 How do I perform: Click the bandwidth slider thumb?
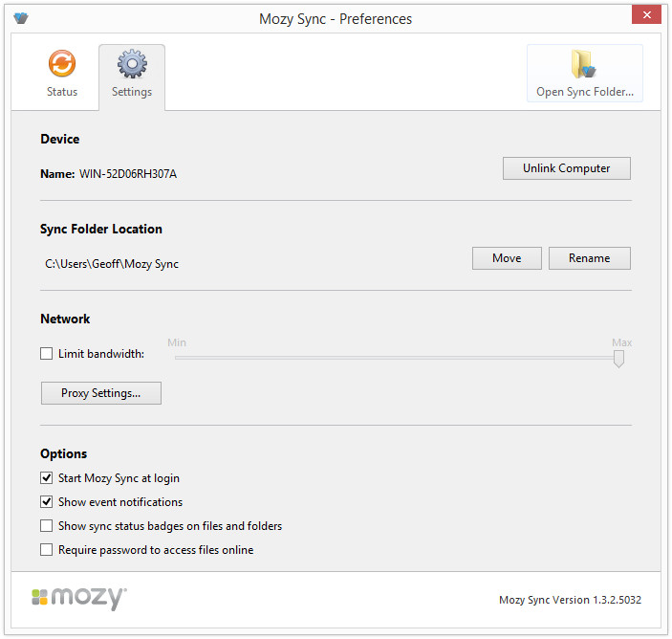pyautogui.click(x=618, y=359)
